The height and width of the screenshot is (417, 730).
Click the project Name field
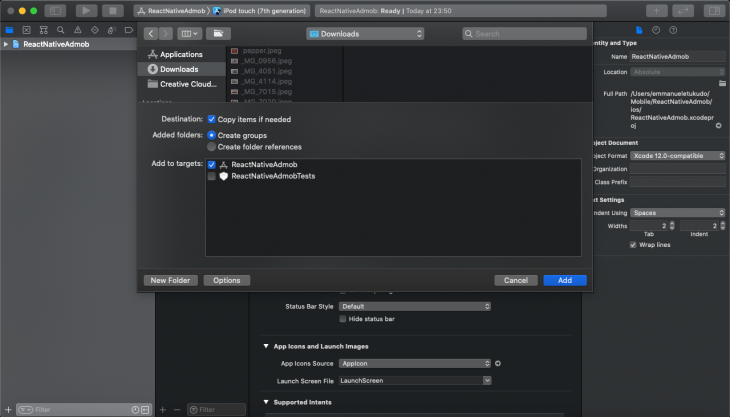pos(678,57)
